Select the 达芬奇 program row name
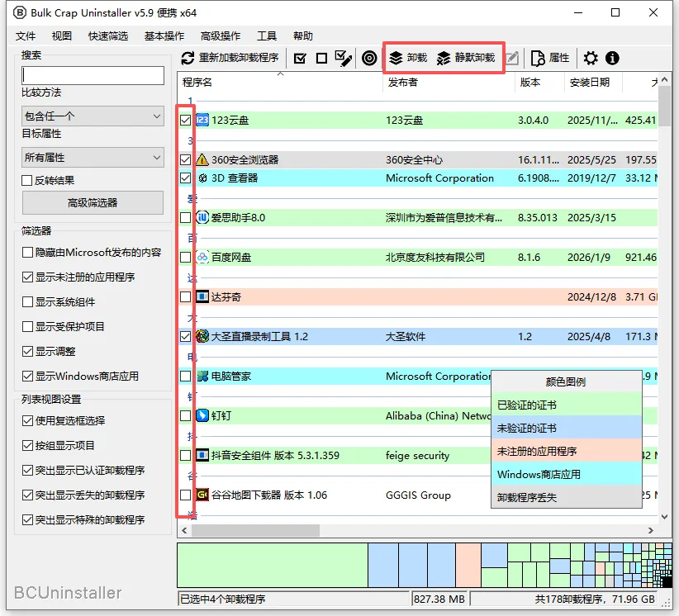Viewport: 679px width, 616px height. [x=226, y=297]
